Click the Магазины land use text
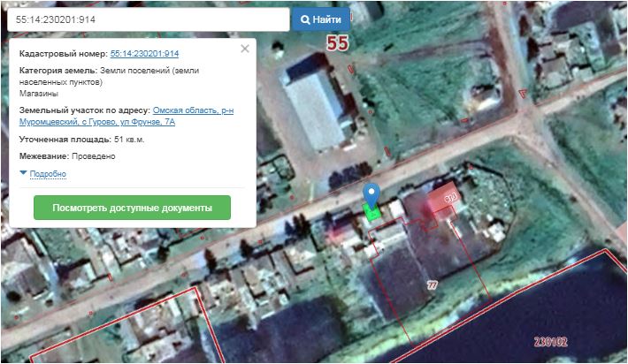Viewport: 628px width, 364px height. 39,94
